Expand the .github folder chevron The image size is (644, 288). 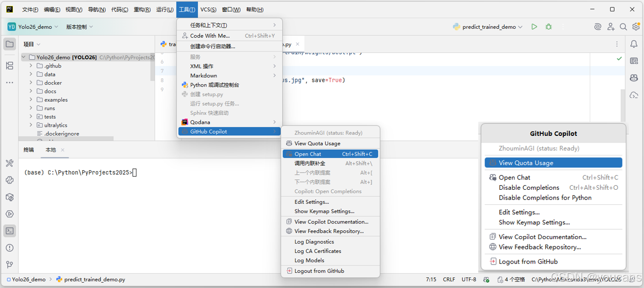point(31,66)
